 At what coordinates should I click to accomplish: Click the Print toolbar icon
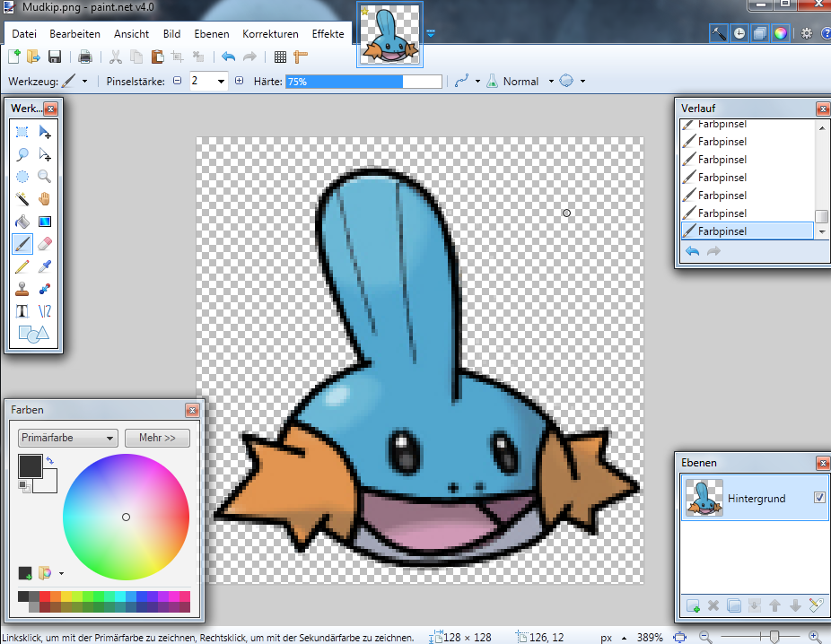[x=84, y=57]
